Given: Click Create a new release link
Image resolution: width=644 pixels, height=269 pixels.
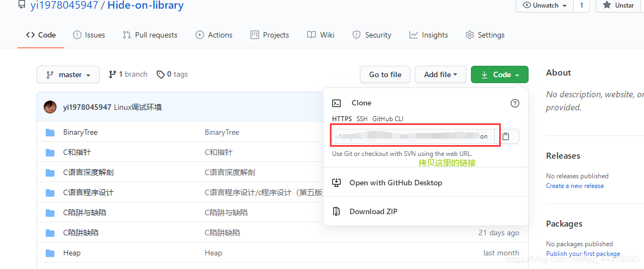Looking at the screenshot, I should pos(574,186).
